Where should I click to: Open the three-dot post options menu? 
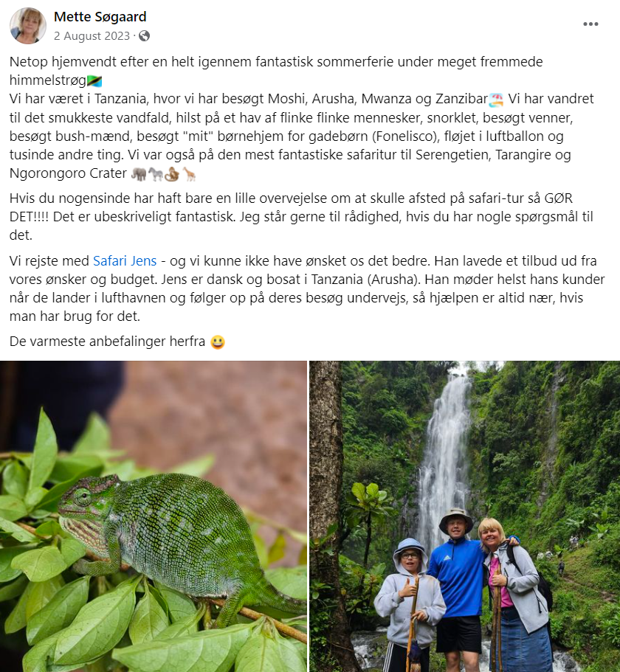[590, 24]
